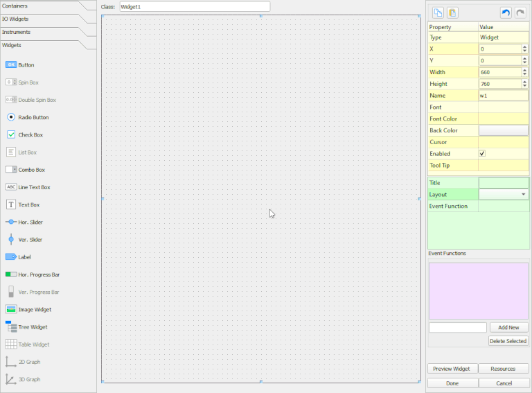Open the Layout dropdown
532x393 pixels.
523,195
